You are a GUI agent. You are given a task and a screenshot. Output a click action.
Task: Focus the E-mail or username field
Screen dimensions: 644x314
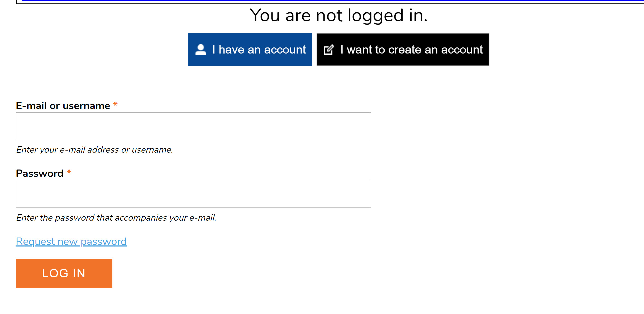coord(193,126)
